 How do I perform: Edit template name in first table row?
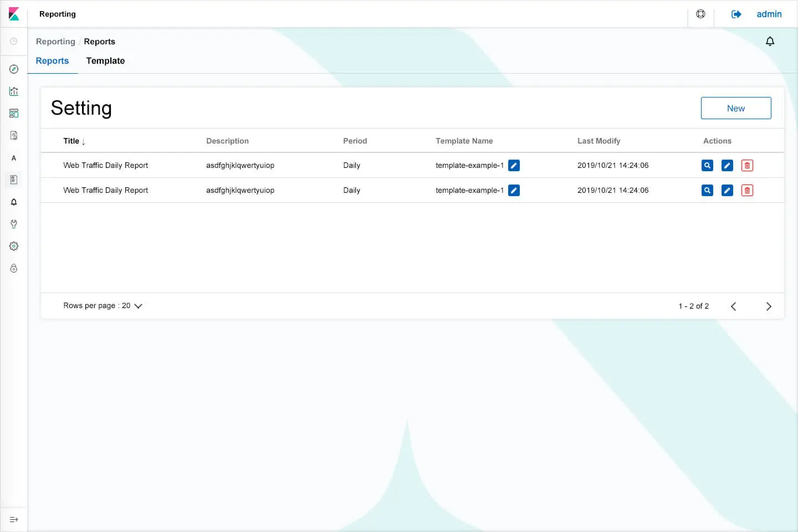pos(514,165)
